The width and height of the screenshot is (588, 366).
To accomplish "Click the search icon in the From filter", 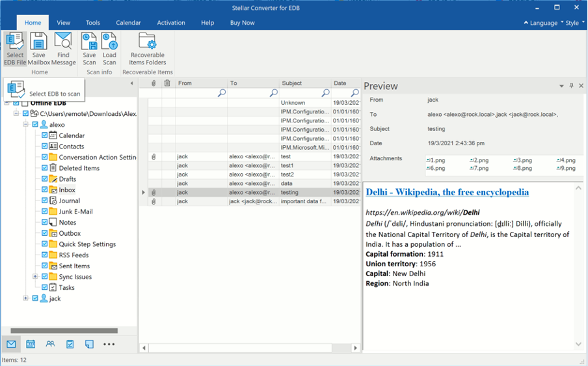I will 222,92.
